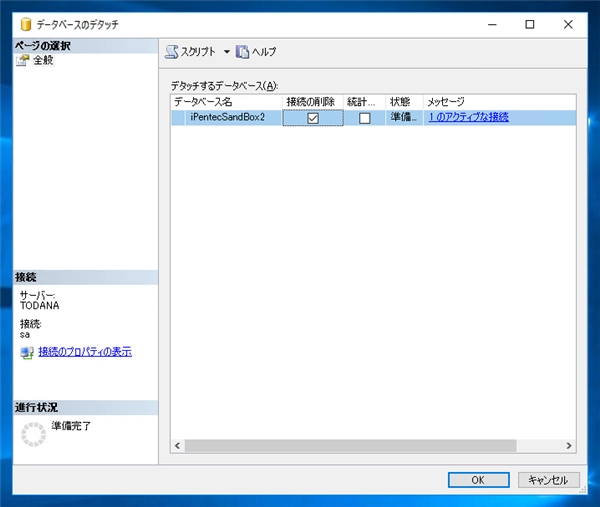Click the キャンセル button
600x507 pixels.
pyautogui.click(x=549, y=480)
